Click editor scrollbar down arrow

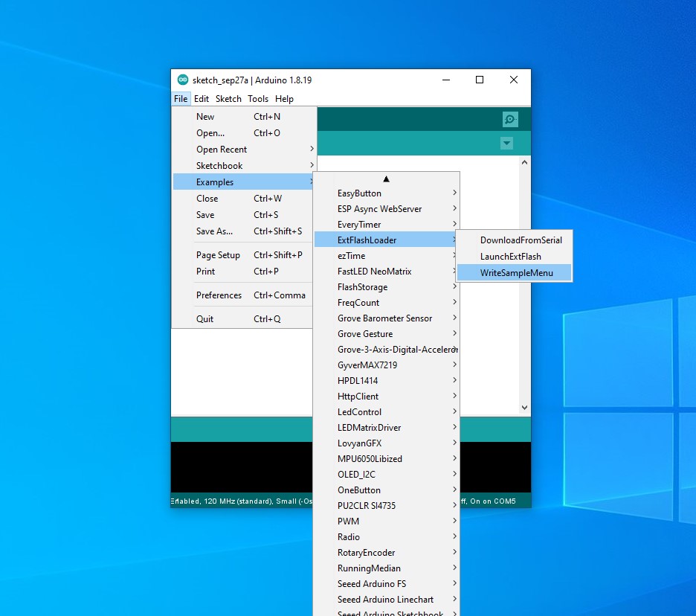[524, 407]
